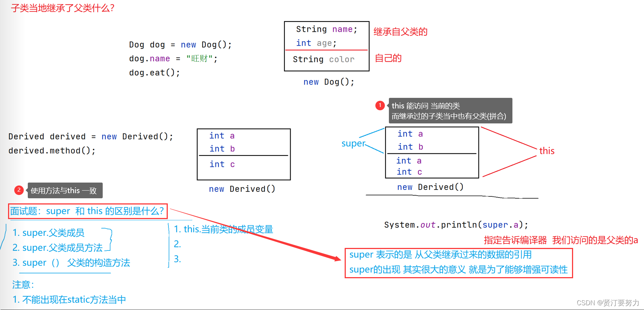
Task: Select list item 3. super () 父类的构造方法
Action: pos(71,263)
